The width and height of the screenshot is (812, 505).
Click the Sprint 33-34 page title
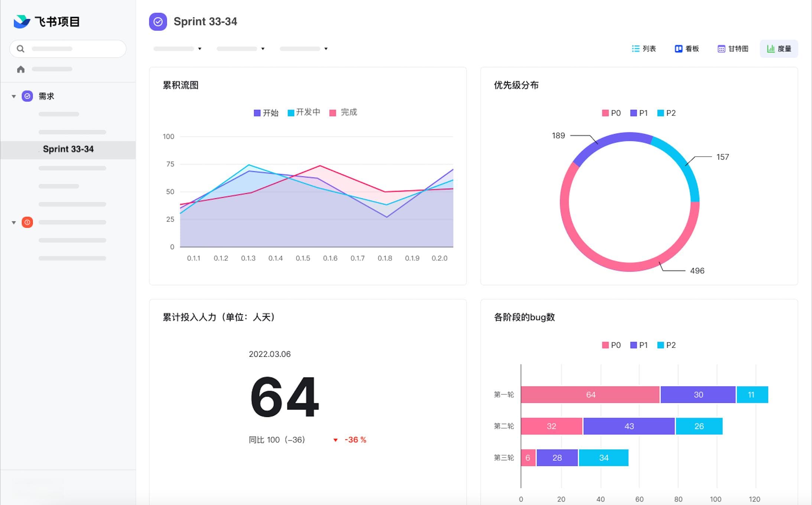click(x=205, y=22)
